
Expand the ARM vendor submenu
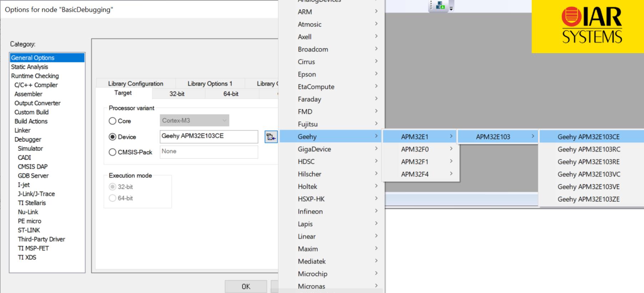pyautogui.click(x=331, y=12)
